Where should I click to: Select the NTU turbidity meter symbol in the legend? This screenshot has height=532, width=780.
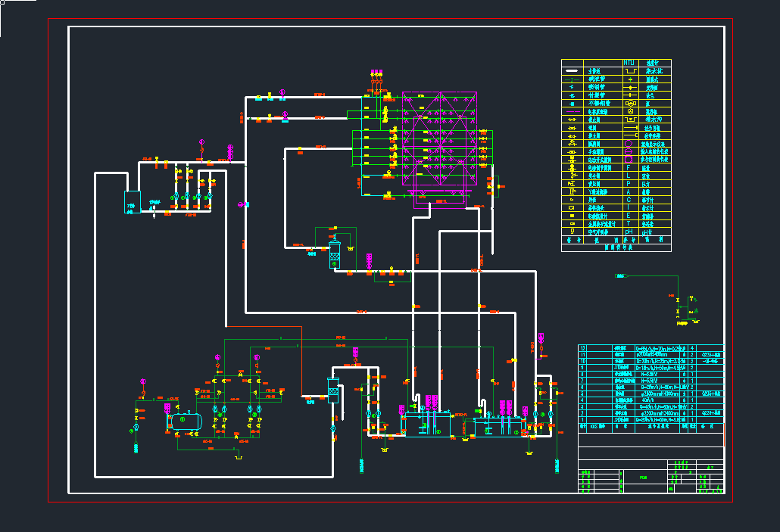tap(629, 62)
